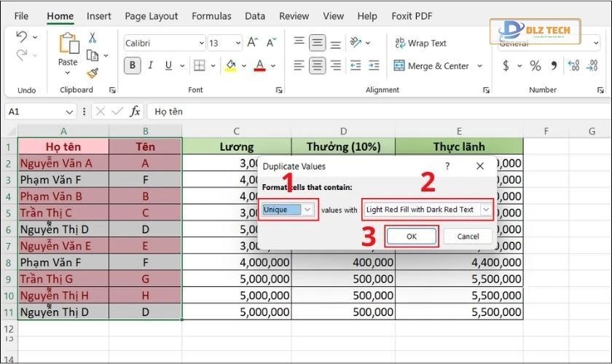This screenshot has width=612, height=364.
Task: Toggle Wrap Text
Action: tap(420, 43)
